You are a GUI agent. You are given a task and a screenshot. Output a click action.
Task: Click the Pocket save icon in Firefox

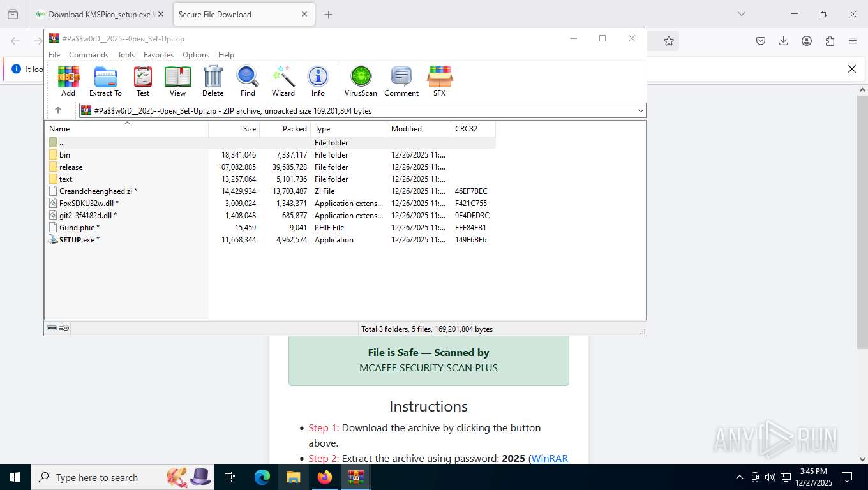click(x=761, y=41)
